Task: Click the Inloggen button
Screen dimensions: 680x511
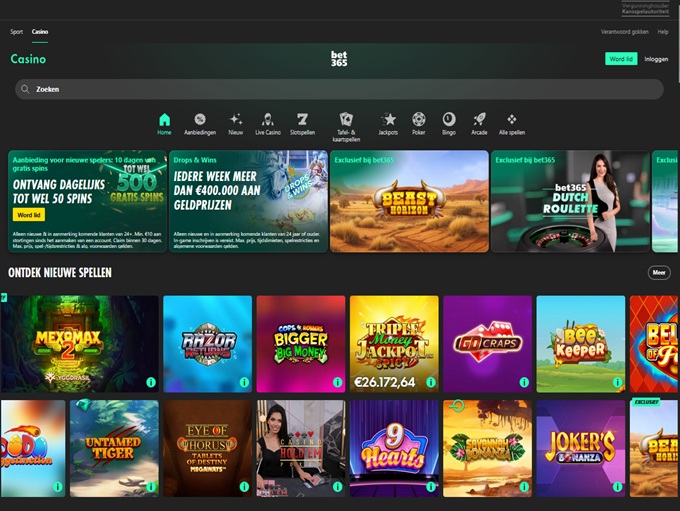Action: (x=656, y=59)
